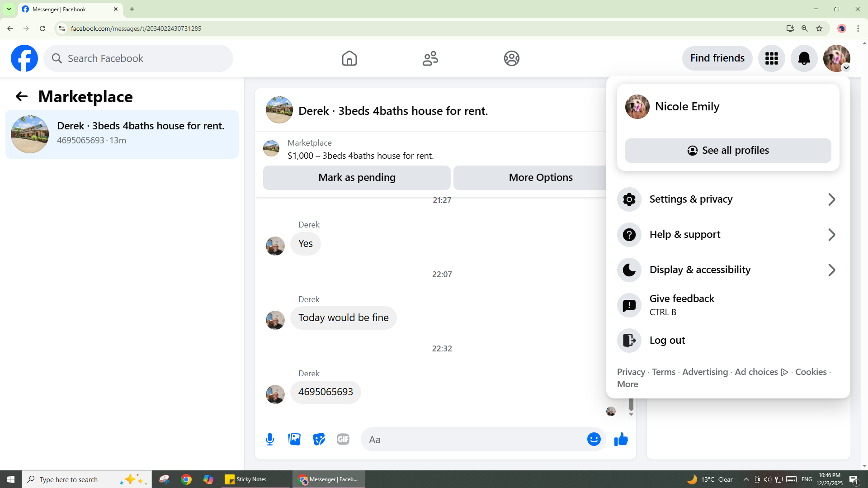View site information icon in address bar
Image resolution: width=868 pixels, height=488 pixels.
tap(62, 28)
